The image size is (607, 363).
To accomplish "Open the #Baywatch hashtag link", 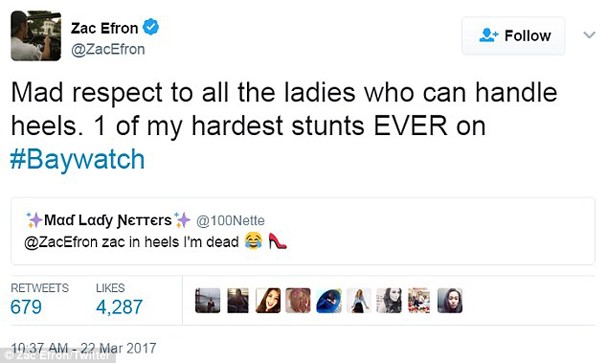I will click(77, 159).
